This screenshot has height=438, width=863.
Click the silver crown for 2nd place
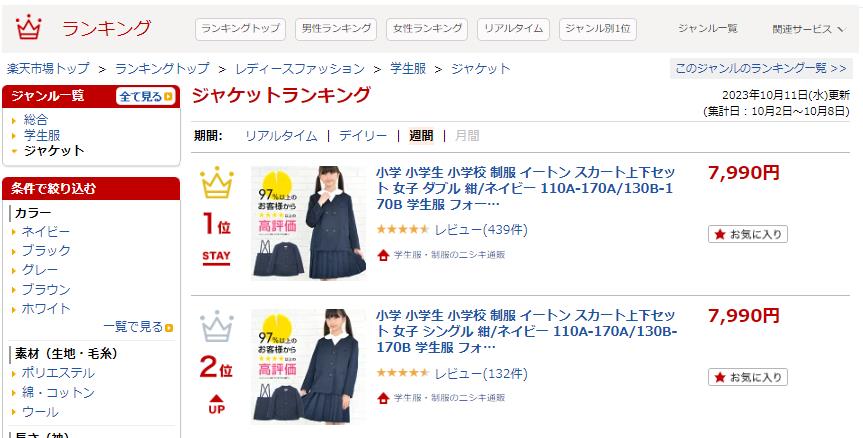[216, 326]
